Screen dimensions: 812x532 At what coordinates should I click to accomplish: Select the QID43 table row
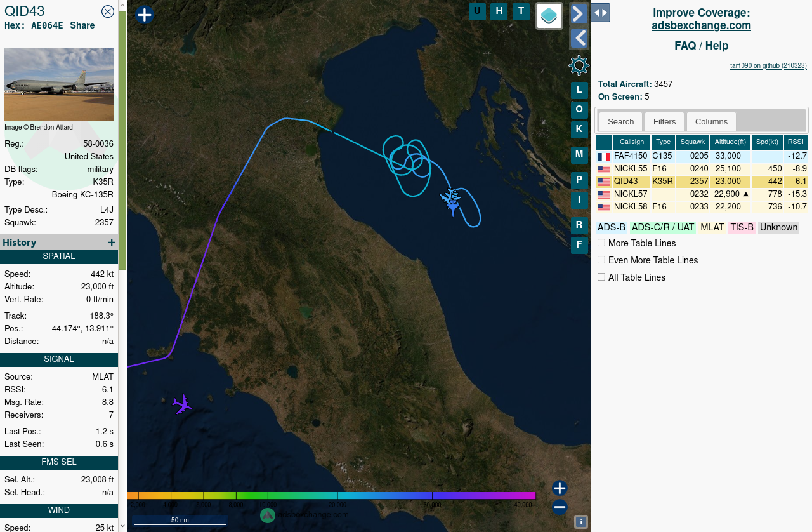702,182
